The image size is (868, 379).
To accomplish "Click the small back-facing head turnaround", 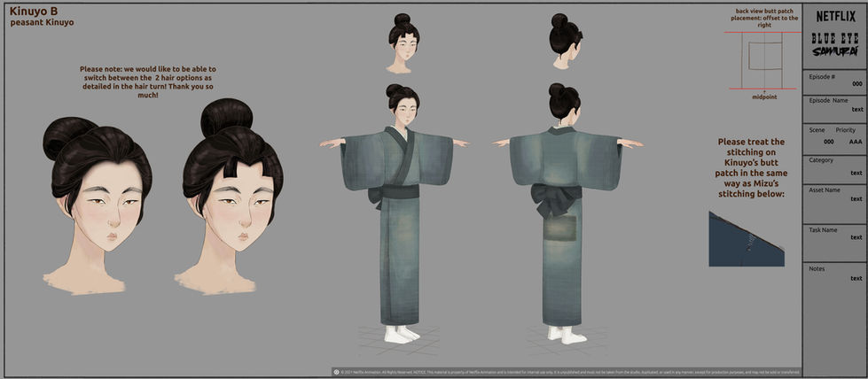I will (x=565, y=42).
